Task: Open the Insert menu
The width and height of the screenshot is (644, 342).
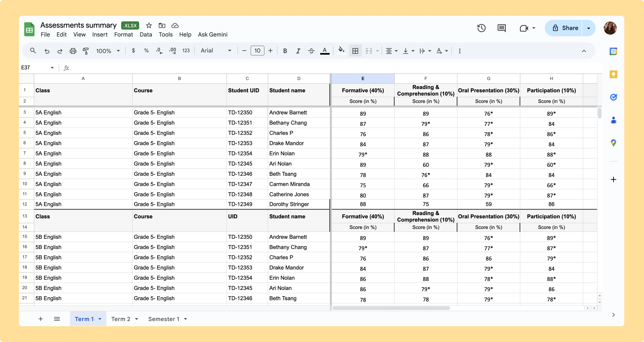Action: click(x=100, y=35)
